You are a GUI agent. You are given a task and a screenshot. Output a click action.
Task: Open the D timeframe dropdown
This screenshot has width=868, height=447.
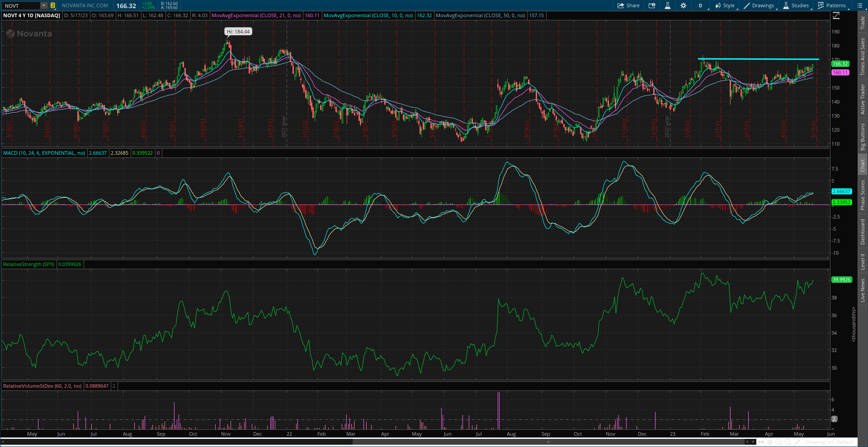(700, 5)
